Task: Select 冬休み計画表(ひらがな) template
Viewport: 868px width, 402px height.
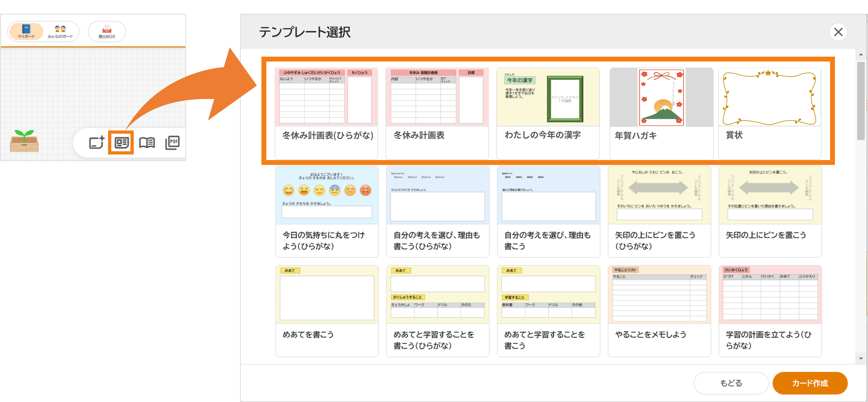Action: point(326,113)
